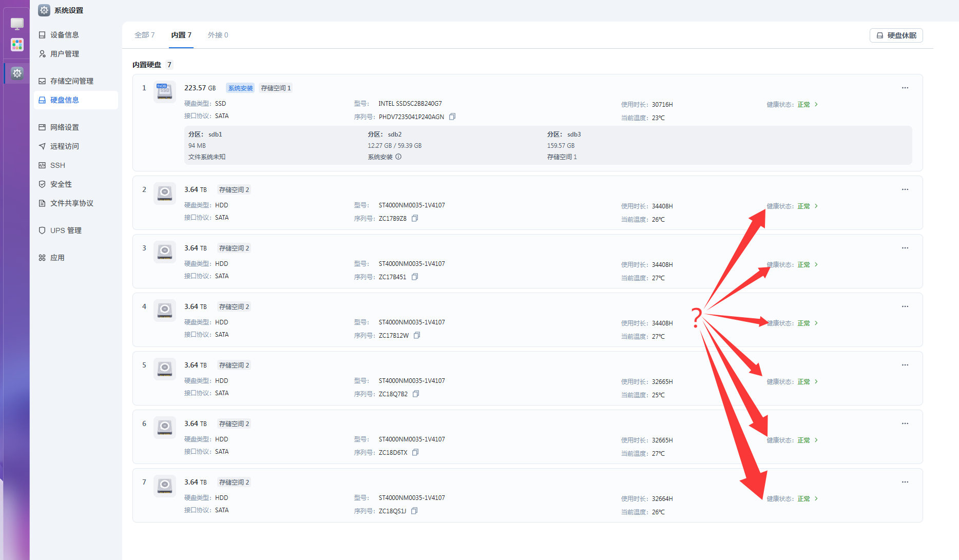Viewport: 959px width, 560px height.
Task: Copy serial number ZC17B9Z8
Action: 415,218
